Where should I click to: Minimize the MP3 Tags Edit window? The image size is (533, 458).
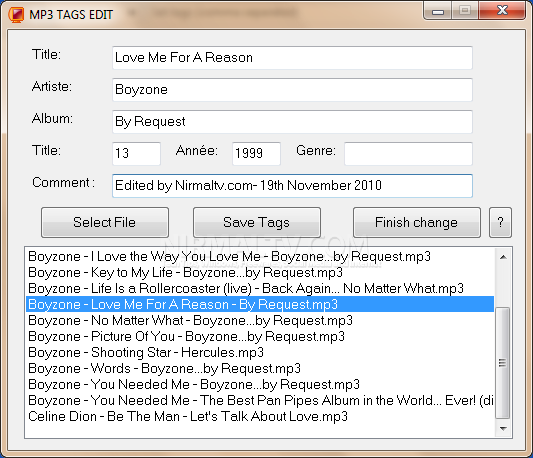[438, 11]
